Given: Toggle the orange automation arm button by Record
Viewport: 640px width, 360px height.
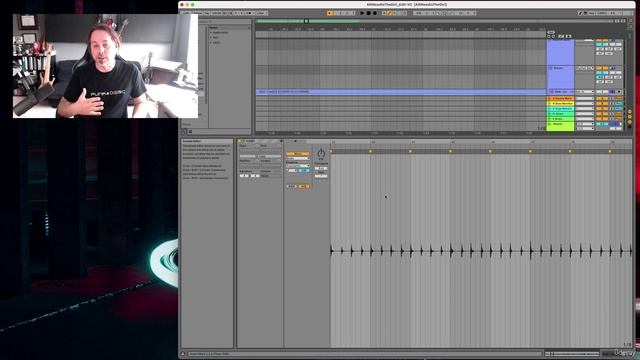Looking at the screenshot, I should coord(389,13).
